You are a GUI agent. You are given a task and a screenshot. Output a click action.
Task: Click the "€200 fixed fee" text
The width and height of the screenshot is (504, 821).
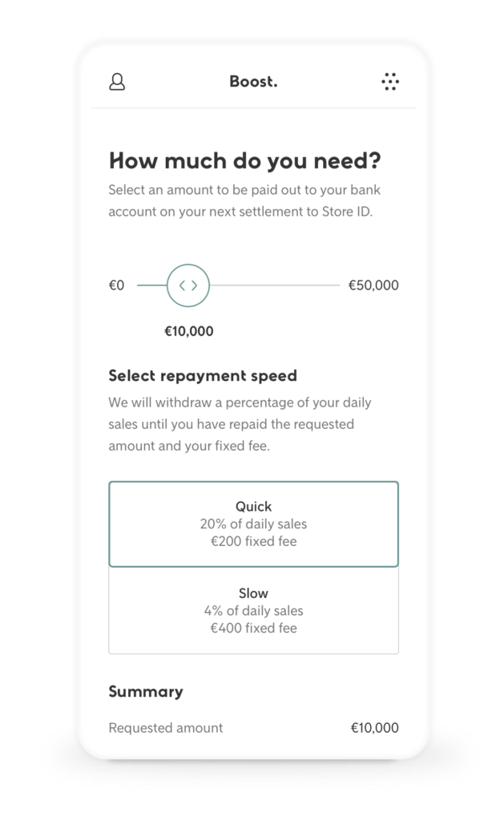coord(253,542)
